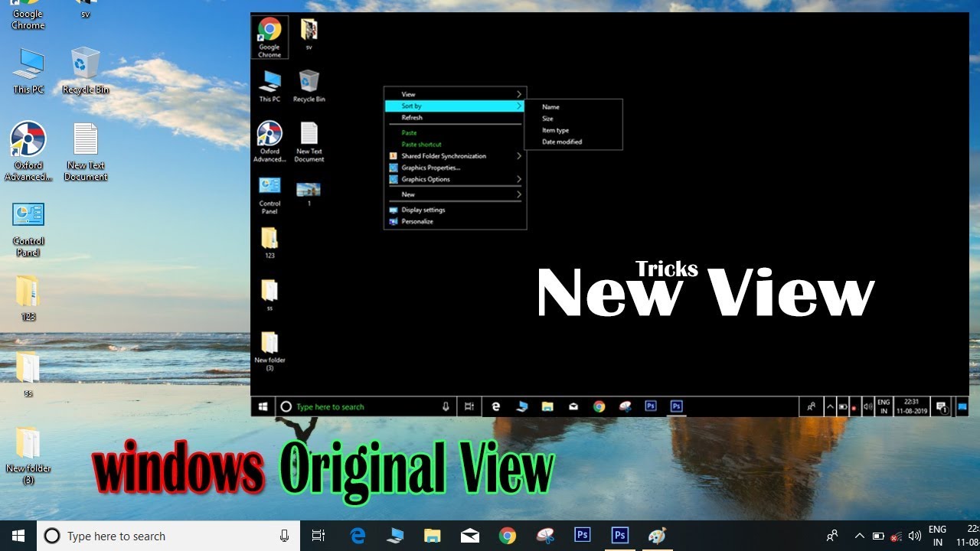Select picture file named 1 on inner desktop

[309, 194]
